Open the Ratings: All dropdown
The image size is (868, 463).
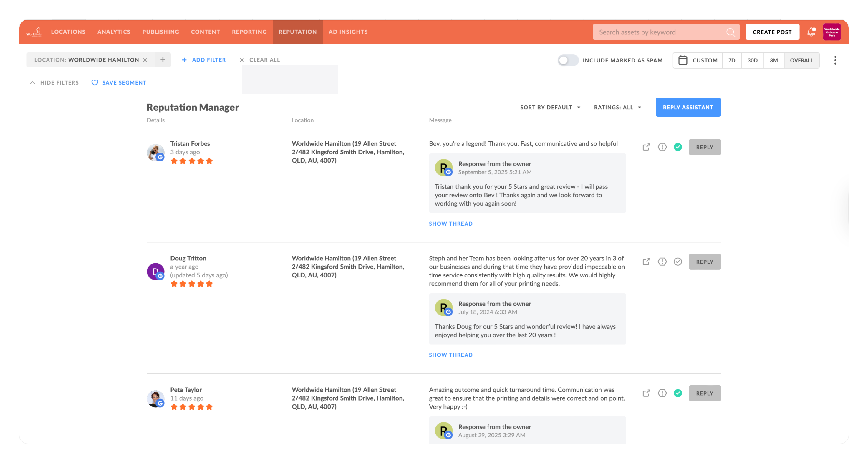point(617,108)
